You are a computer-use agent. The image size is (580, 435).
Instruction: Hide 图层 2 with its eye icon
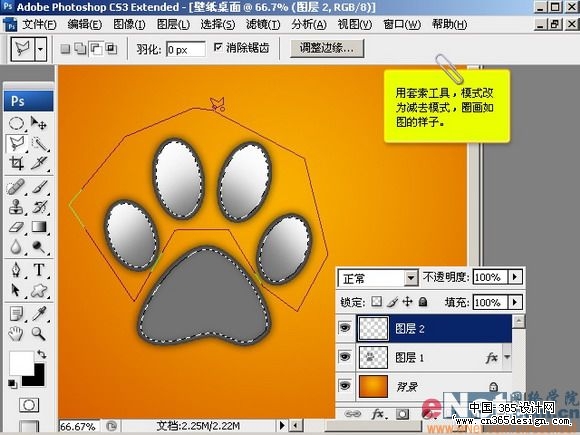[x=345, y=327]
